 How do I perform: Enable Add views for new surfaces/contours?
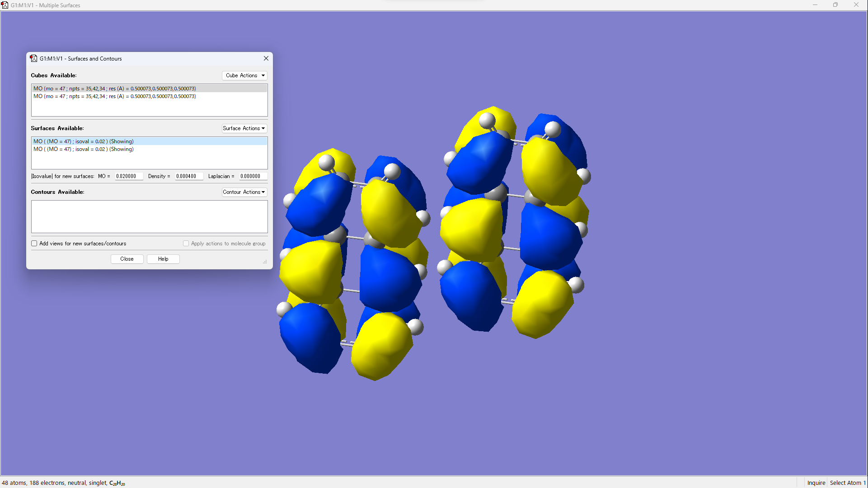click(34, 244)
